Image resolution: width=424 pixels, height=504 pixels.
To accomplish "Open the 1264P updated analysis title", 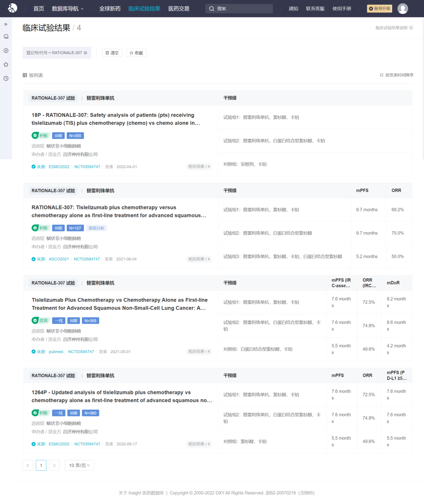I will pyautogui.click(x=122, y=396).
